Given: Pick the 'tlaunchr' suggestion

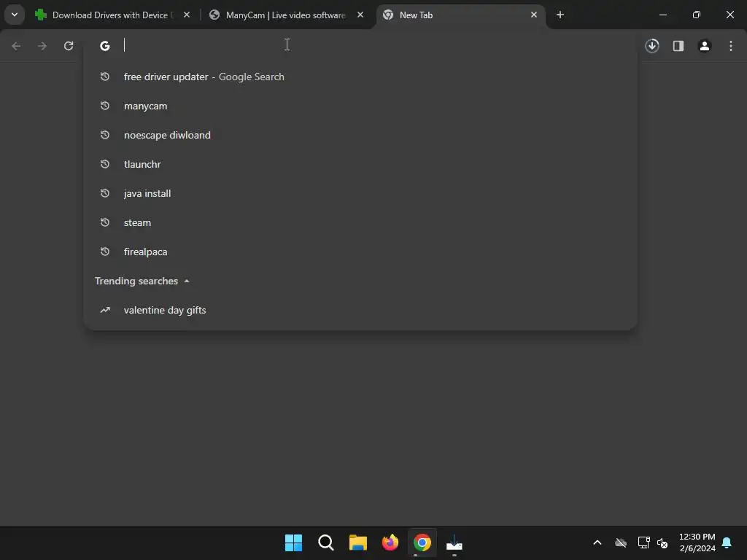Looking at the screenshot, I should pos(360,164).
